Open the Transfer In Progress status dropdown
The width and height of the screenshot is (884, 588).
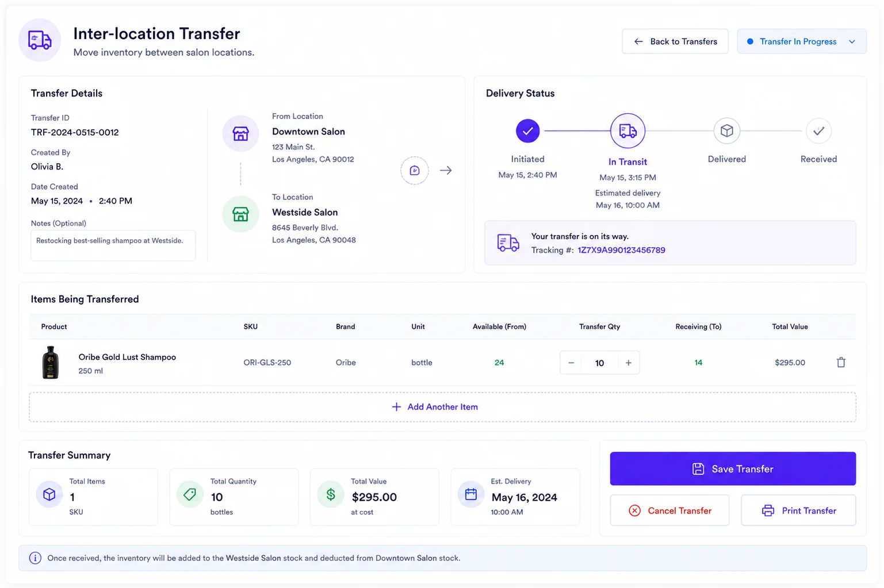tap(802, 41)
